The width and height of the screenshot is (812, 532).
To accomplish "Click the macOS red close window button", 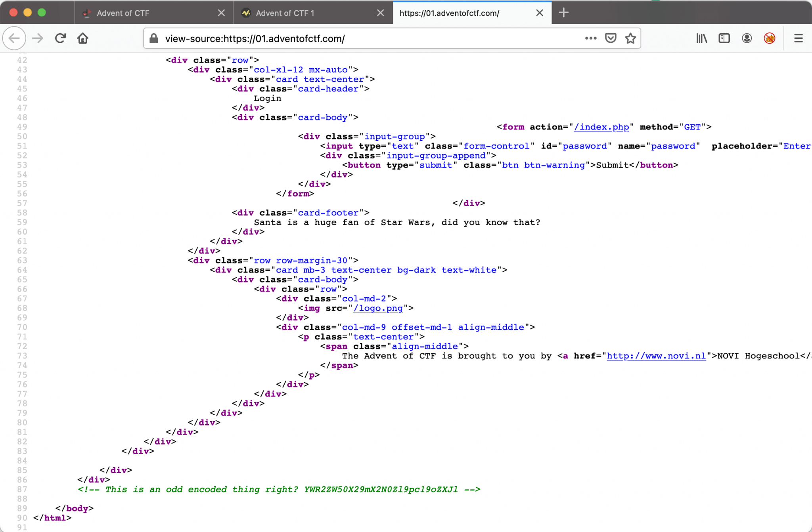I will 13,12.
